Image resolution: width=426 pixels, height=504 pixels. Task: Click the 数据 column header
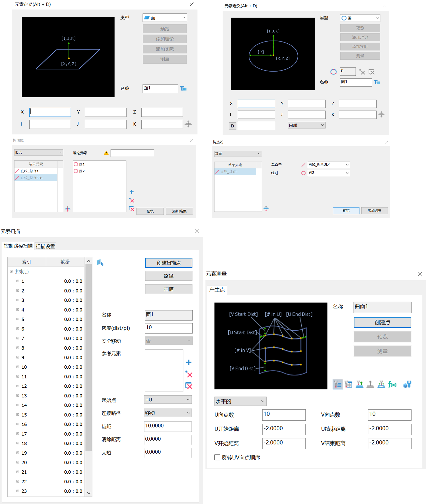click(x=65, y=262)
